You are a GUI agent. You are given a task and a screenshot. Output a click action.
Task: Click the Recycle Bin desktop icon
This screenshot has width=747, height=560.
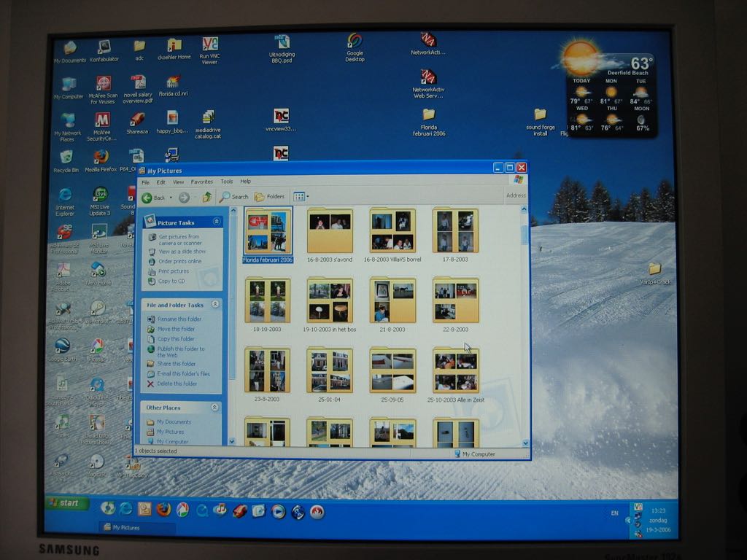[x=66, y=157]
